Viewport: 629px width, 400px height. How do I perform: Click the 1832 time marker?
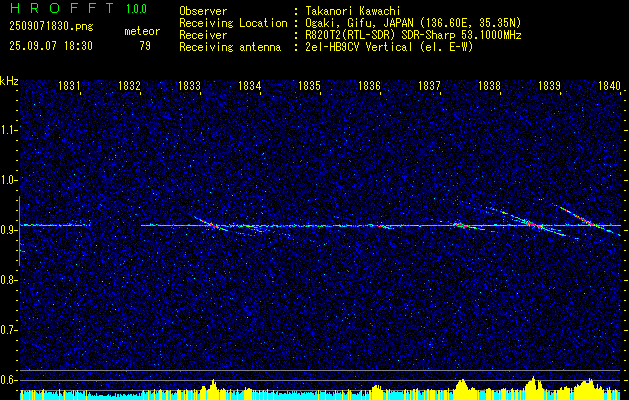pos(129,85)
